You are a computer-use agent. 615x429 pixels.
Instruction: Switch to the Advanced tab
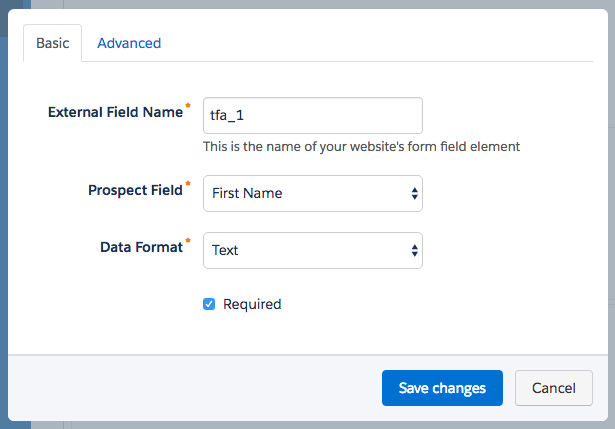click(129, 43)
